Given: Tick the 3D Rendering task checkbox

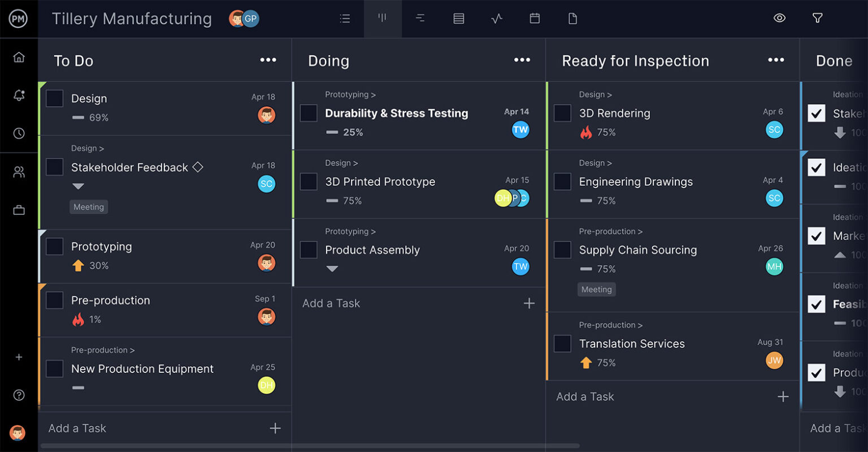Looking at the screenshot, I should [562, 113].
